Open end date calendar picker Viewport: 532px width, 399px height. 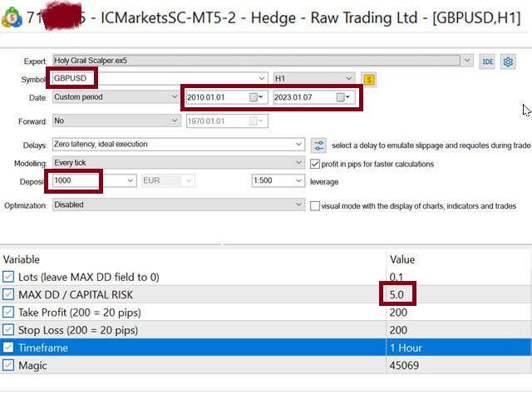coord(343,97)
